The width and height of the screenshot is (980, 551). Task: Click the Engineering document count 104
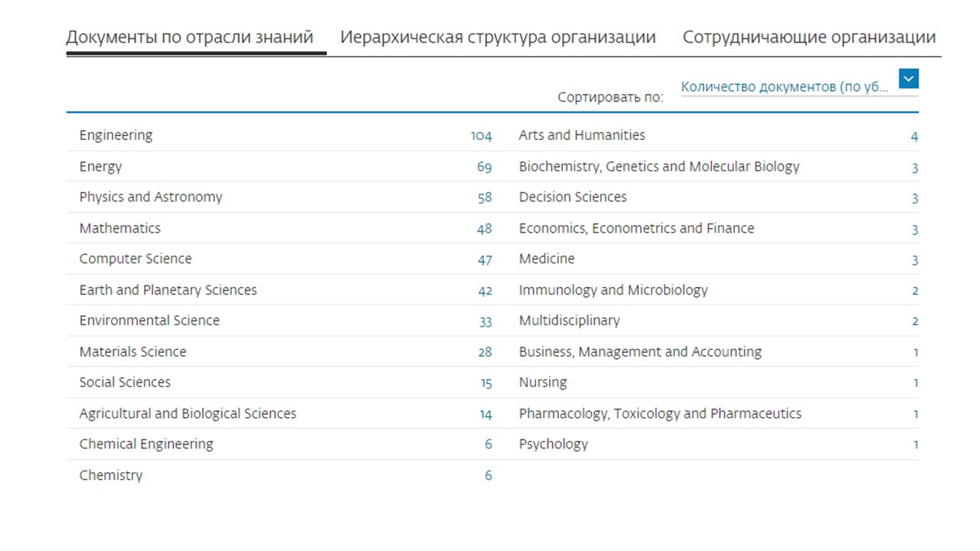pyautogui.click(x=481, y=136)
